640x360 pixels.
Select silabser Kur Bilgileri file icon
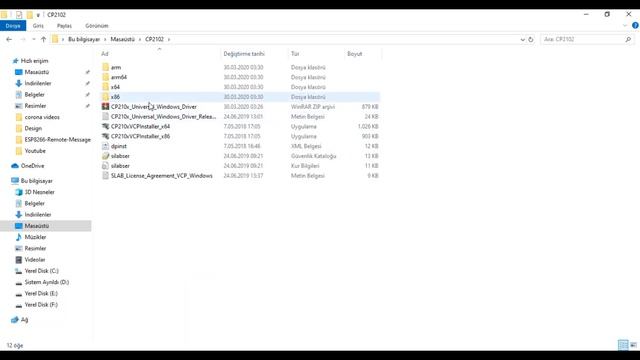(x=105, y=166)
